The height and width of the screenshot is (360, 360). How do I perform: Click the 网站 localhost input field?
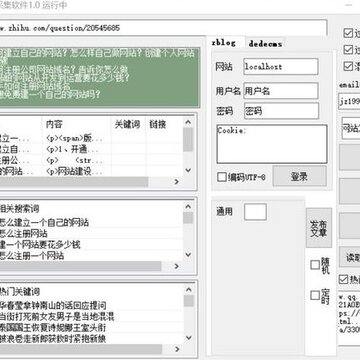click(x=281, y=67)
